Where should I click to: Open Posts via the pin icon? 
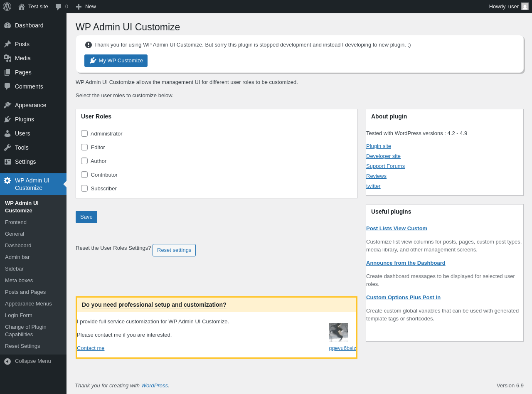tap(7, 44)
